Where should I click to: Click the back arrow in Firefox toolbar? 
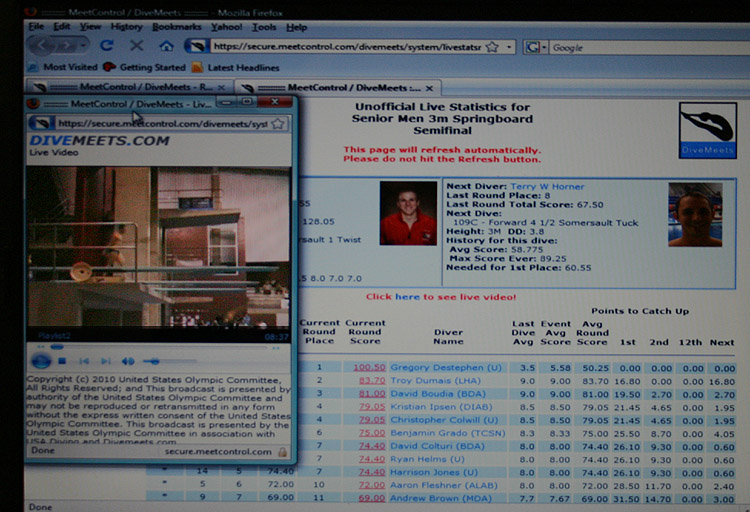click(x=44, y=46)
